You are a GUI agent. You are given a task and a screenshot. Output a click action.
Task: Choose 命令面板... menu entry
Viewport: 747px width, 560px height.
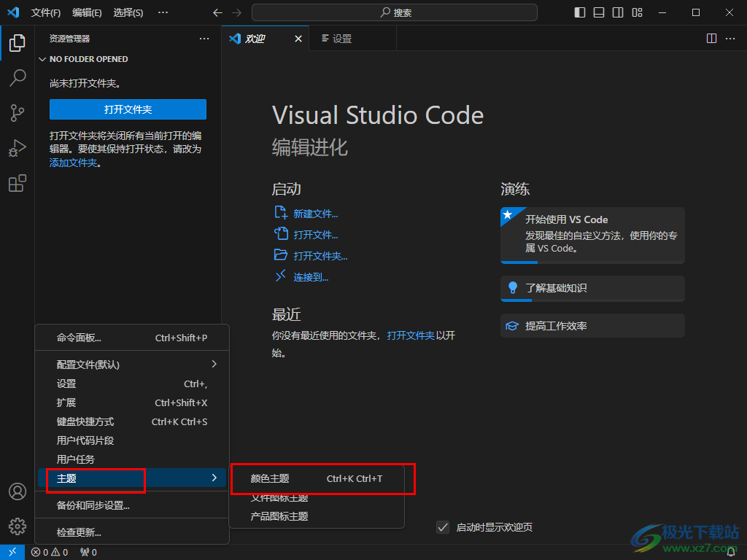132,338
